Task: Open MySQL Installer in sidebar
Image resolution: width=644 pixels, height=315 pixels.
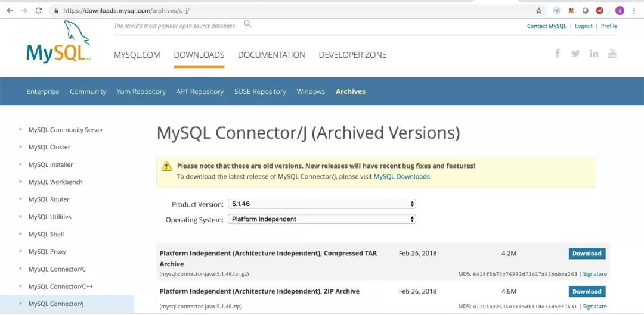Action: pos(51,164)
